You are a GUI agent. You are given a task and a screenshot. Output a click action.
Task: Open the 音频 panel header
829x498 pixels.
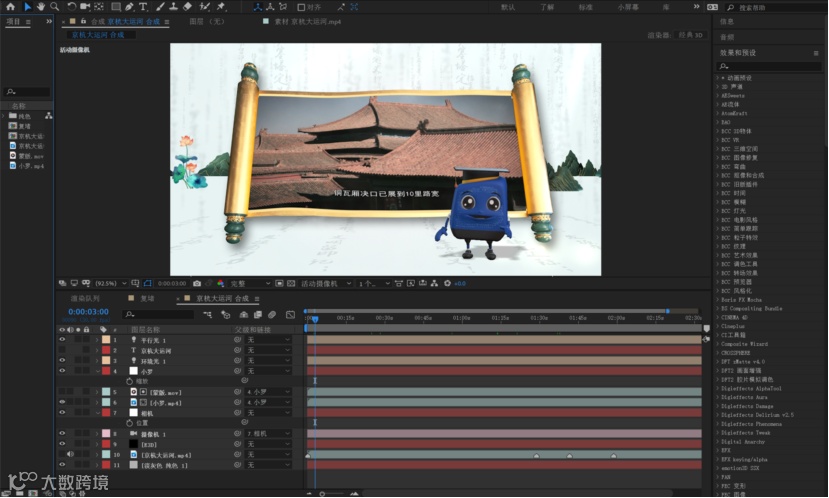click(727, 37)
